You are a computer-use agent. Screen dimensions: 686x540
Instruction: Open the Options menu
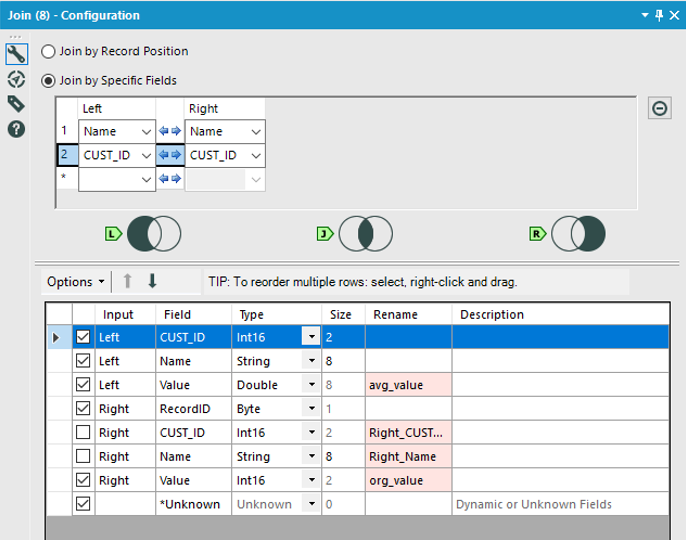tap(75, 282)
